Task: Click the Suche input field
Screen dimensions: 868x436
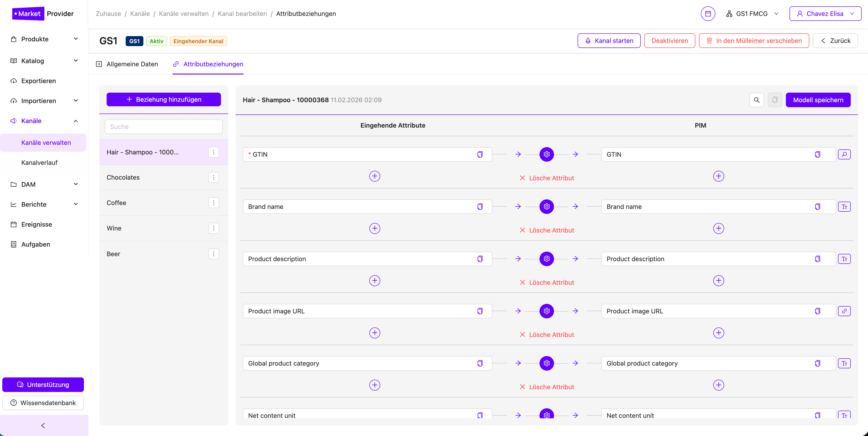Action: (163, 127)
